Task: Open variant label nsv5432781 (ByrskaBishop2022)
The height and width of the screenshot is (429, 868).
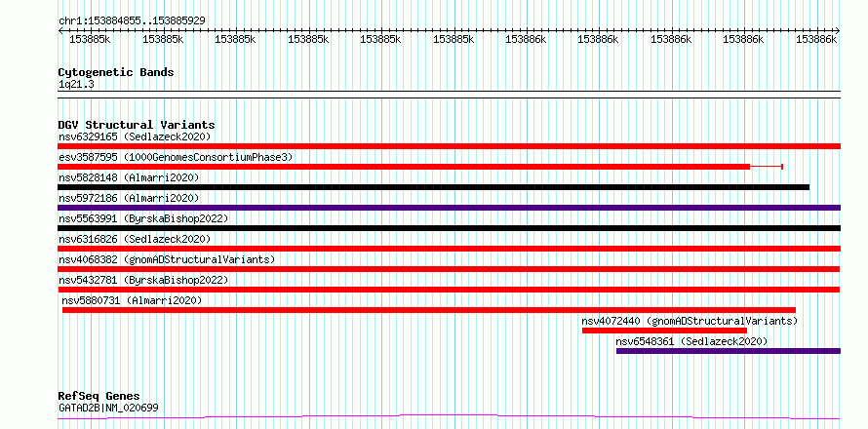Action: [143, 280]
